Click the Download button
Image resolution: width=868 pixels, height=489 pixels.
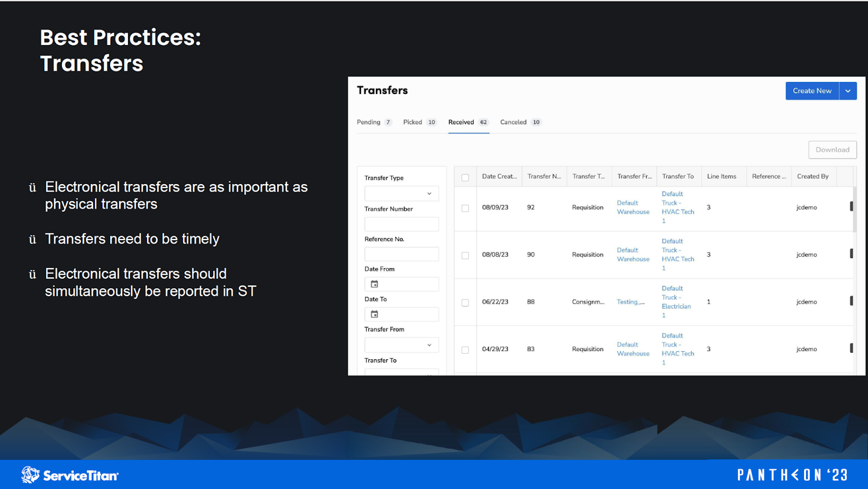coord(832,150)
